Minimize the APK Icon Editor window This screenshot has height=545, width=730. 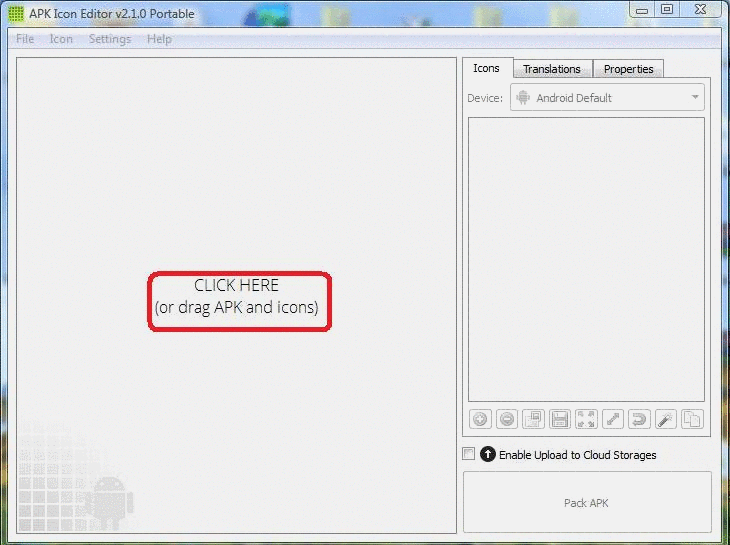coord(642,10)
